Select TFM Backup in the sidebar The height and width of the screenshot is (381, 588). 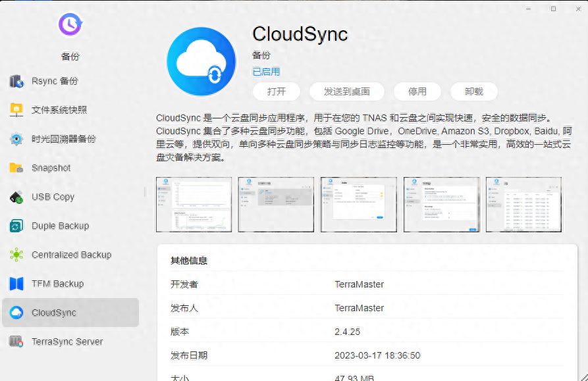[70, 284]
